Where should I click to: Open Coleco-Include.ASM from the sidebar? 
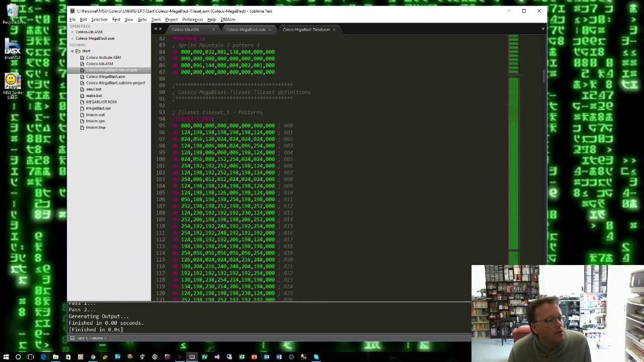(x=104, y=57)
